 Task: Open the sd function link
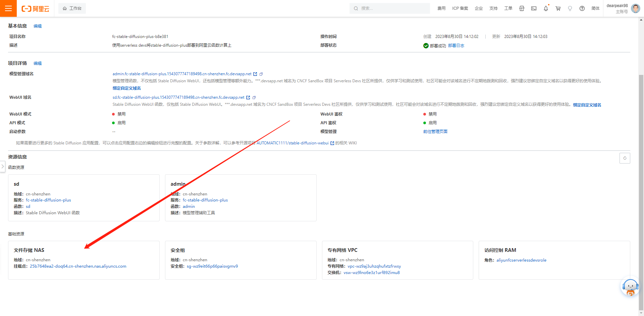[x=28, y=207]
